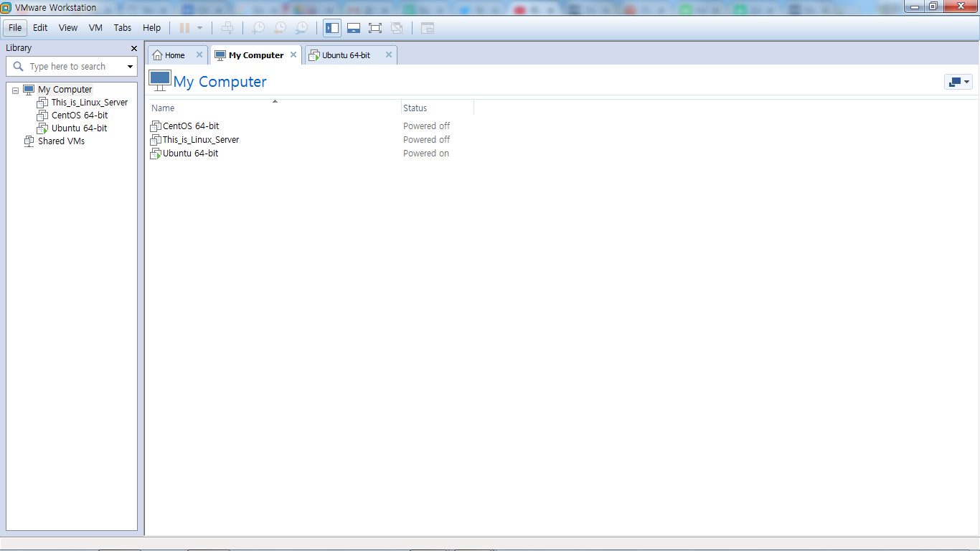Close the Library panel
This screenshot has width=980, height=551.
[133, 48]
